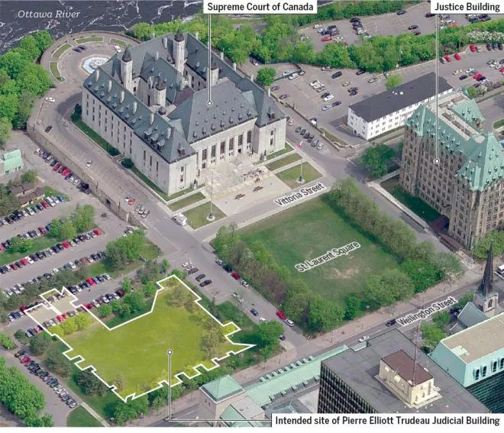Click marker dot inside the outlined site

coord(170,351)
